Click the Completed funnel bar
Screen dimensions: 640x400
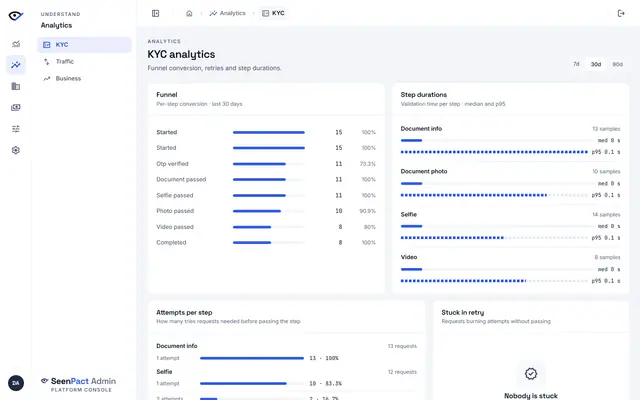(x=269, y=242)
